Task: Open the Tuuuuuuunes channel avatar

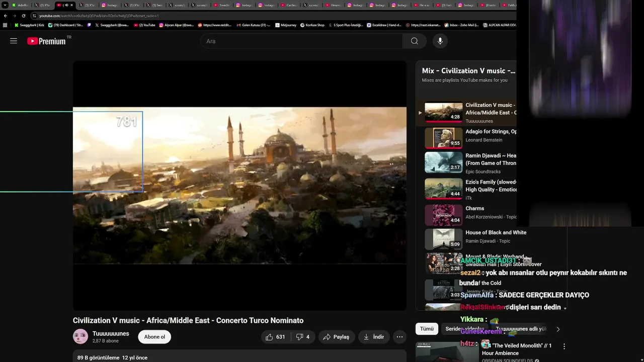Action: pyautogui.click(x=80, y=336)
